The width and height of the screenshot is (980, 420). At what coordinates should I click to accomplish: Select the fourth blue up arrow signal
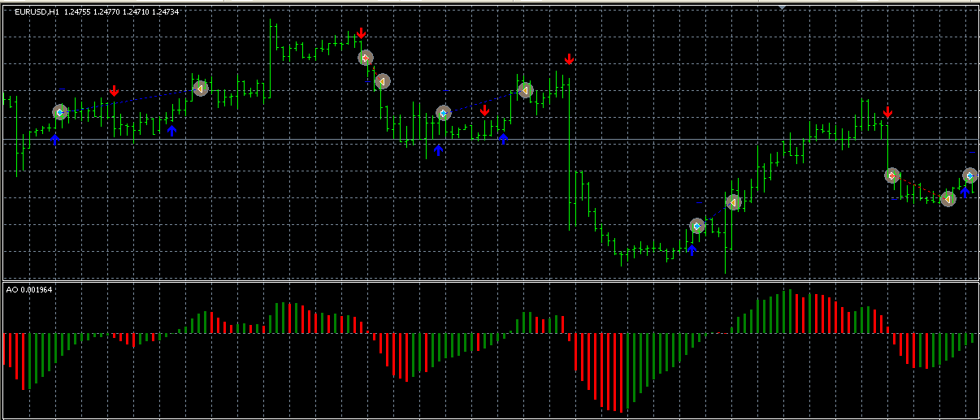[503, 139]
